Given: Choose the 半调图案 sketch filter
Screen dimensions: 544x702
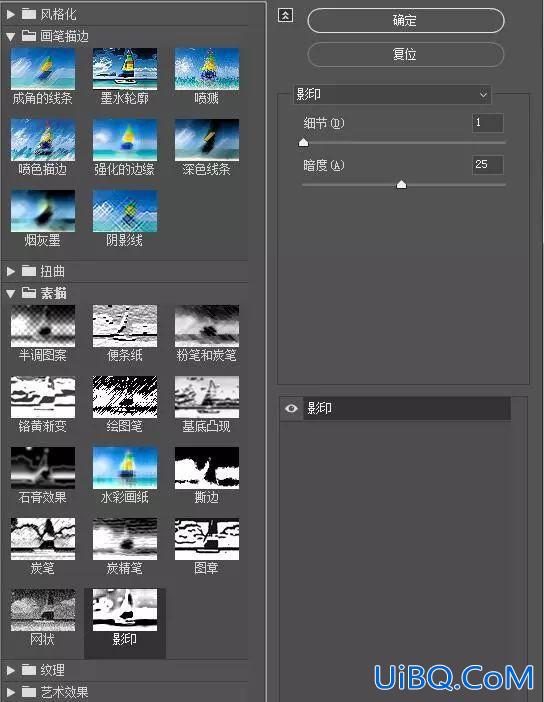Looking at the screenshot, I should coord(43,326).
